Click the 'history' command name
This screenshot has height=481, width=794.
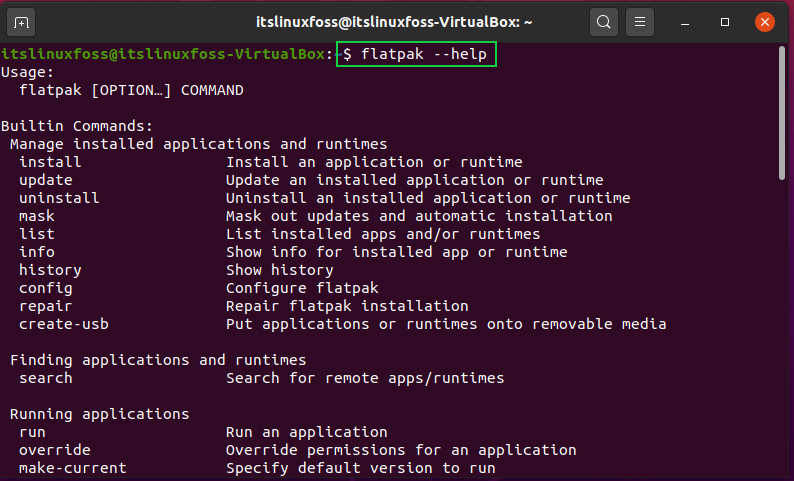[50, 270]
